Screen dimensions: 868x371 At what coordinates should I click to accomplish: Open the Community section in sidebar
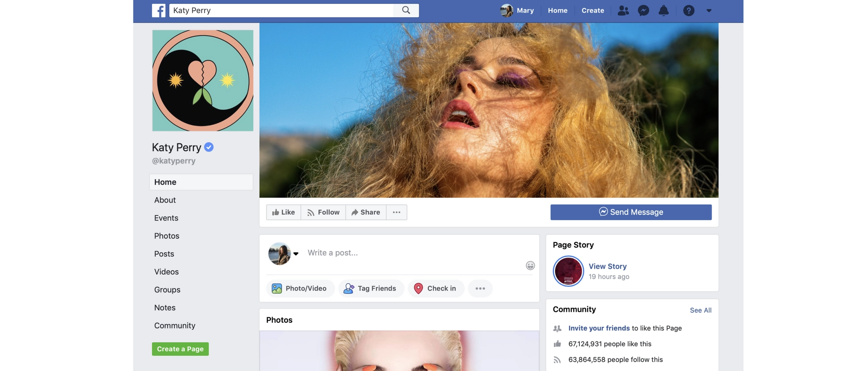click(x=174, y=325)
